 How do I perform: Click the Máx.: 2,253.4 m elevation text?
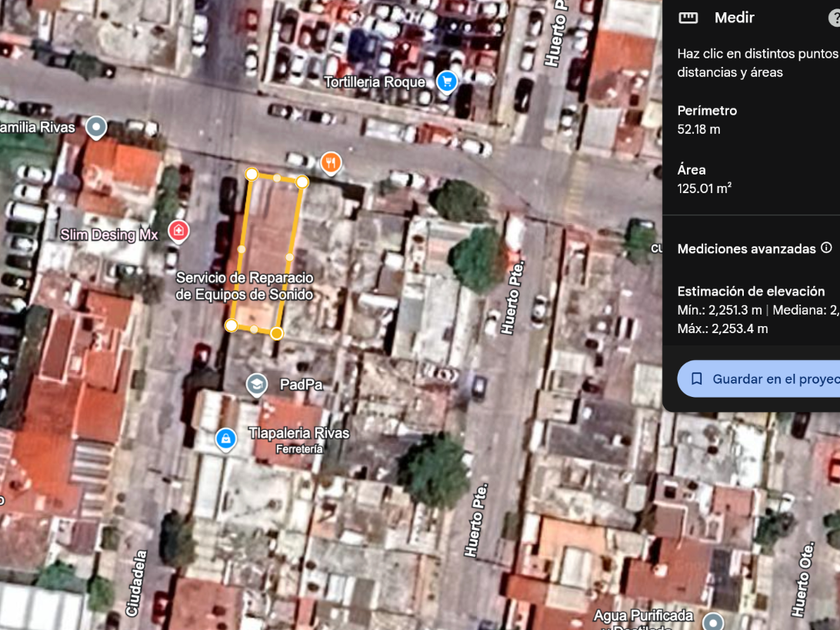pyautogui.click(x=722, y=328)
